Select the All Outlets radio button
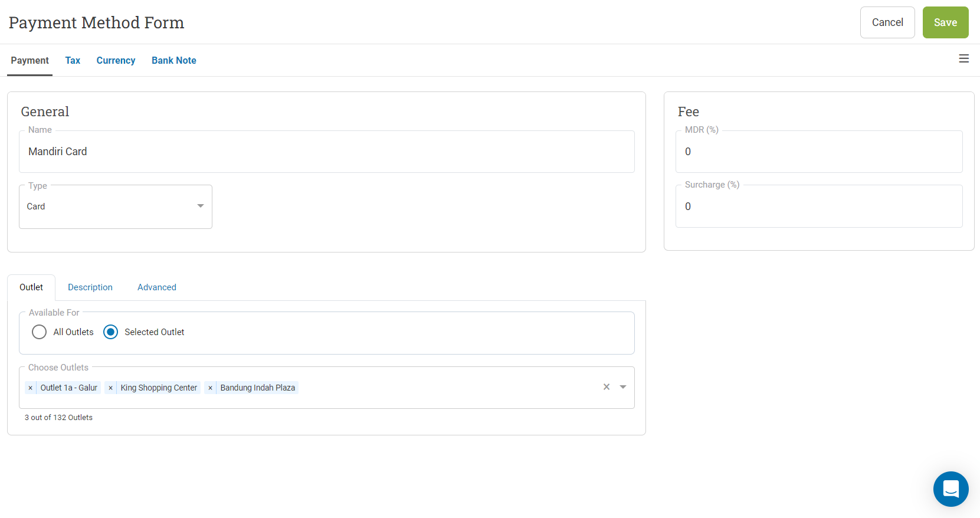Screen dimensions: 980x518 (x=39, y=332)
